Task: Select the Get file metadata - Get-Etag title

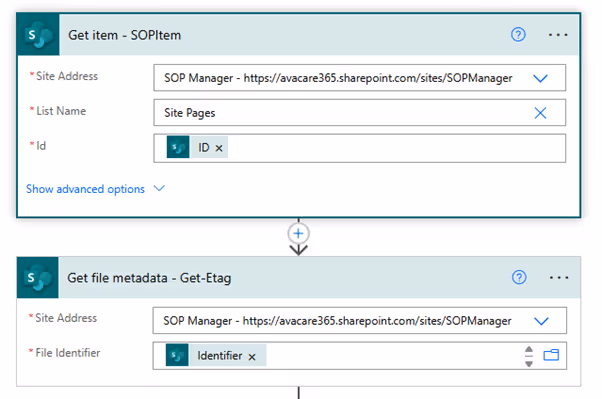Action: pyautogui.click(x=149, y=278)
